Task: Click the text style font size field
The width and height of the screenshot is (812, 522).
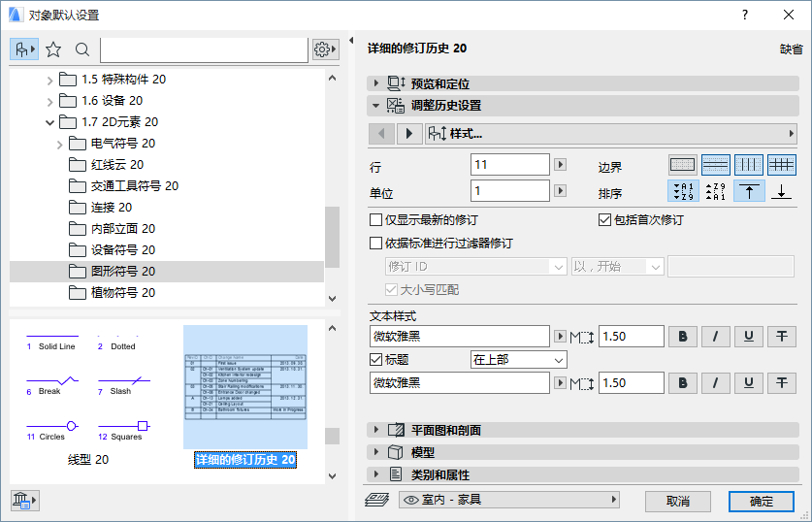Action: tap(632, 337)
